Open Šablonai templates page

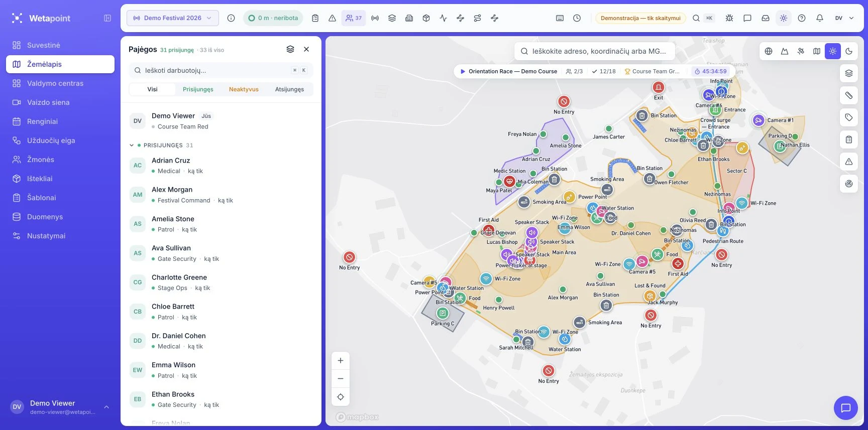tap(60, 198)
